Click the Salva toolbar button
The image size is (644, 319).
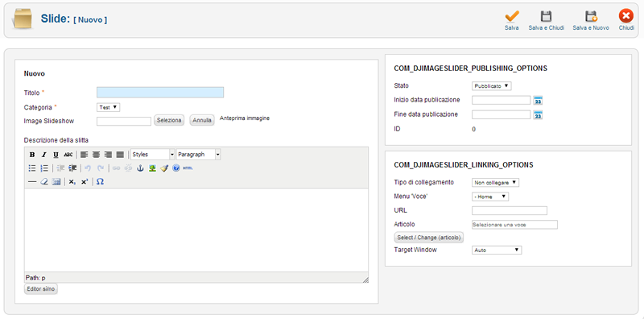point(512,20)
